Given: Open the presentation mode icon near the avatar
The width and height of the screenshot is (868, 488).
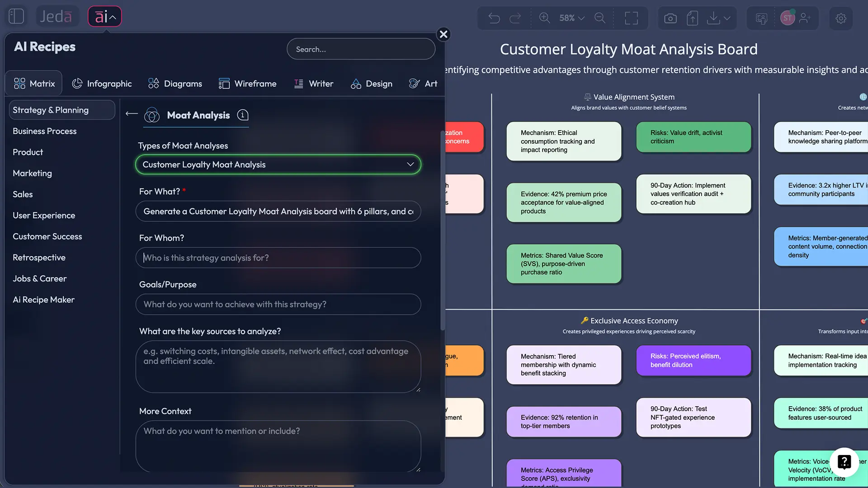Looking at the screenshot, I should click(761, 18).
